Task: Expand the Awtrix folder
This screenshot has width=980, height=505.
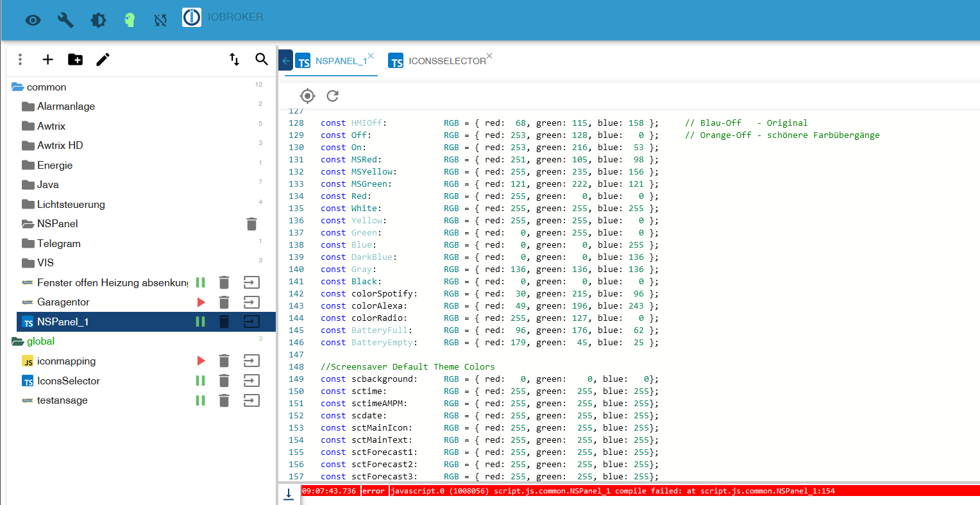Action: (28, 126)
